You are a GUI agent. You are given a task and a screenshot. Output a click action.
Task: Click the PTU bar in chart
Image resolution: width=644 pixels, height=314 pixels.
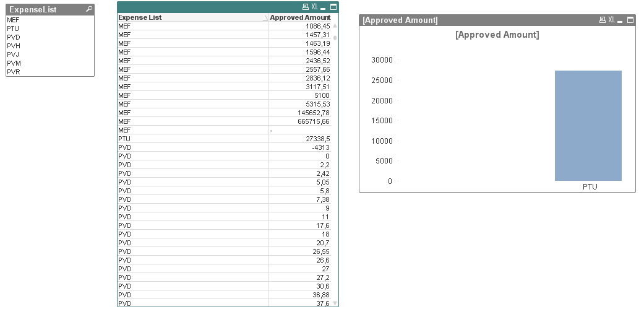click(588, 125)
